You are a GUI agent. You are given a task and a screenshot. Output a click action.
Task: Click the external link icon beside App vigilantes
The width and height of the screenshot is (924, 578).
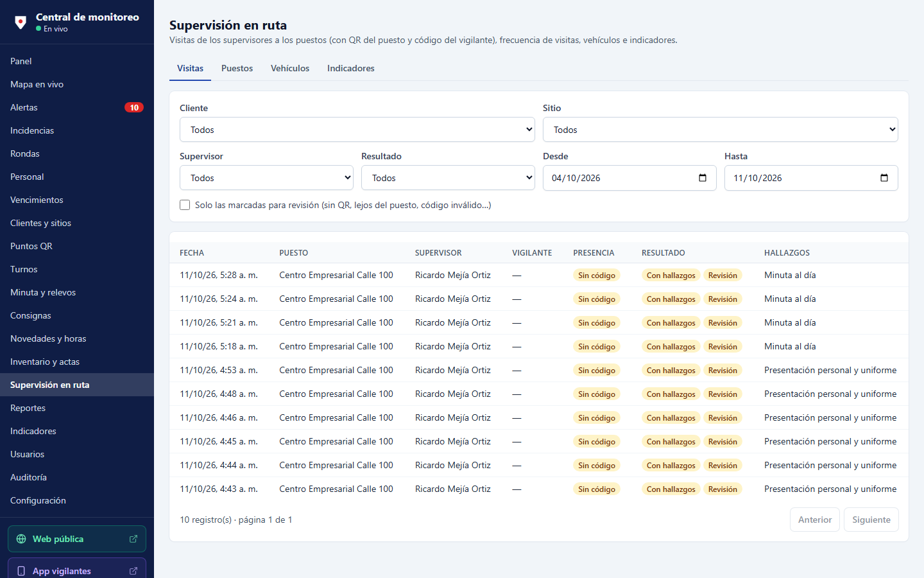tap(133, 571)
